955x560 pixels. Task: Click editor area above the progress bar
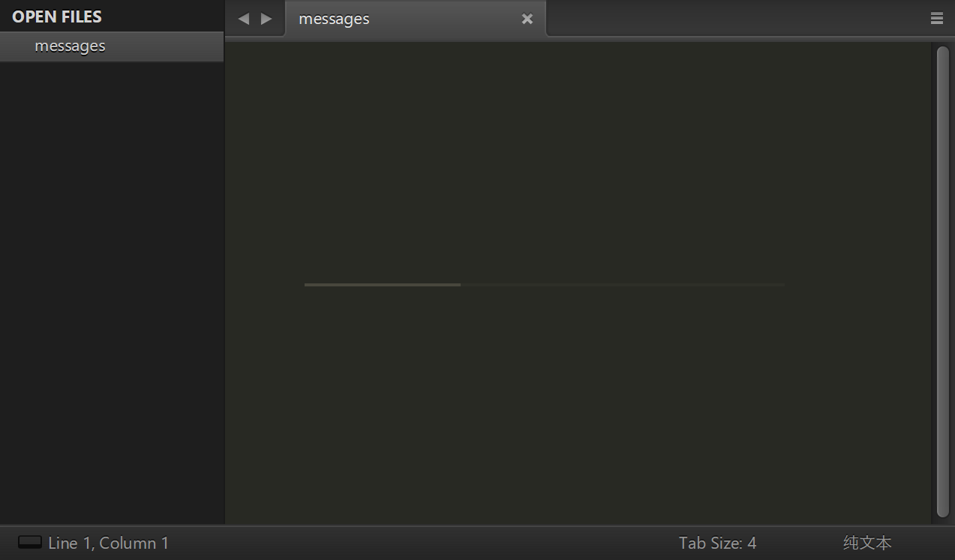point(578,161)
